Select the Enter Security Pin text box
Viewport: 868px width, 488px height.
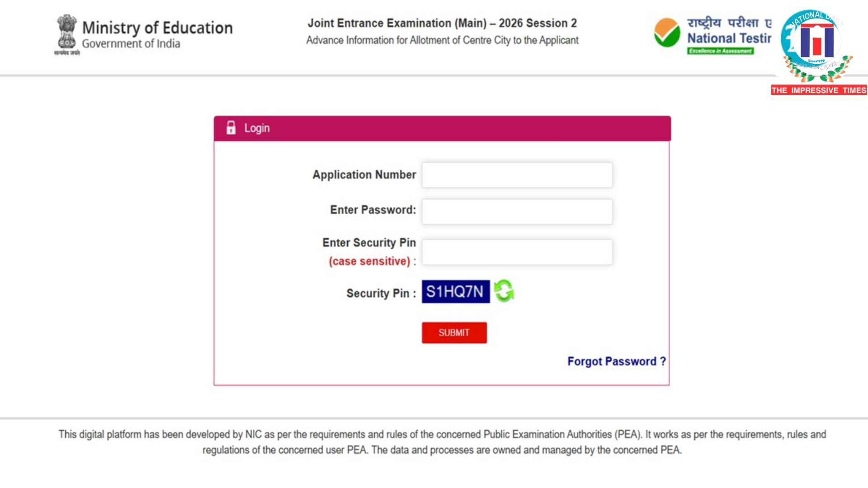[517, 251]
